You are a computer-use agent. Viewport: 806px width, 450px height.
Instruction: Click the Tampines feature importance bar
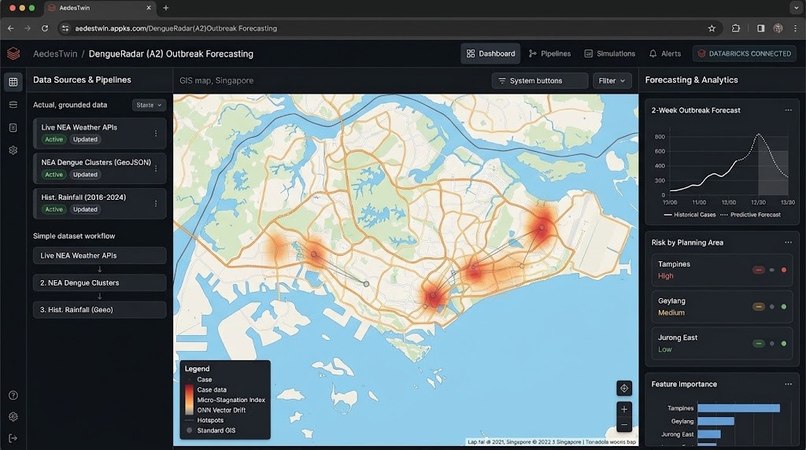tap(739, 408)
